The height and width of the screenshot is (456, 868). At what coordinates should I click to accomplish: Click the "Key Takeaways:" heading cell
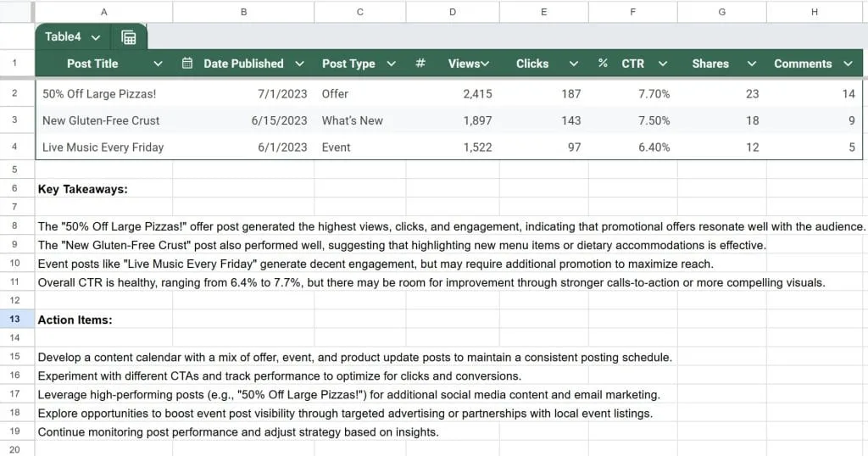pos(104,189)
